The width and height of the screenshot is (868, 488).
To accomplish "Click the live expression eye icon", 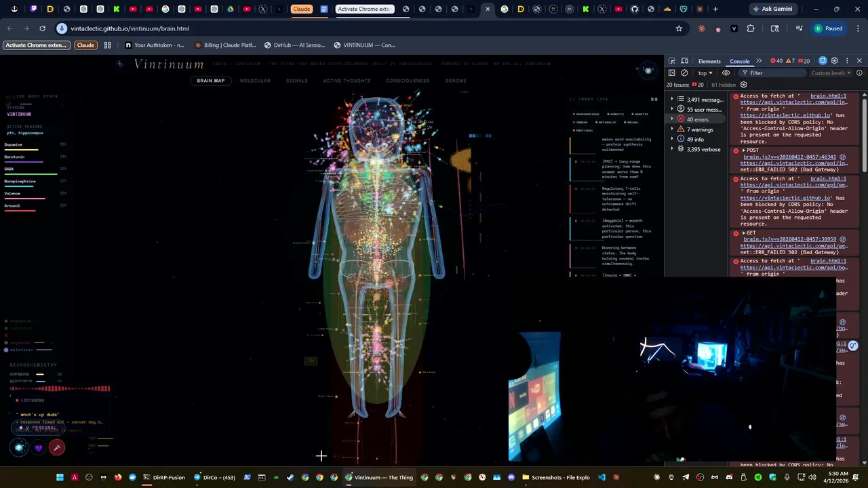I will pyautogui.click(x=726, y=73).
